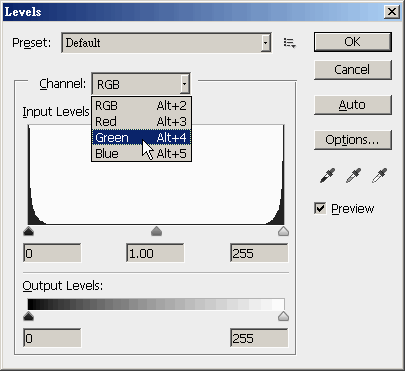This screenshot has width=405, height=371.
Task: Select RGB entry in channel list
Action: tap(141, 106)
